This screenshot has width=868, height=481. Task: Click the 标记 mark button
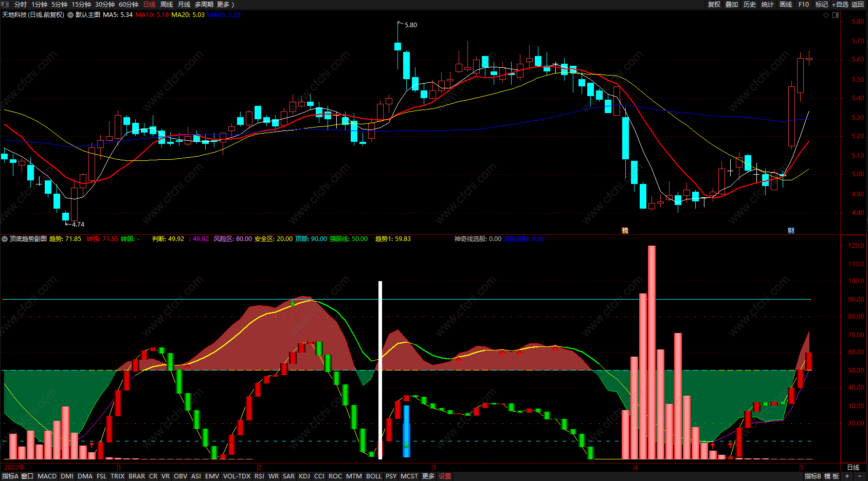(x=822, y=4)
